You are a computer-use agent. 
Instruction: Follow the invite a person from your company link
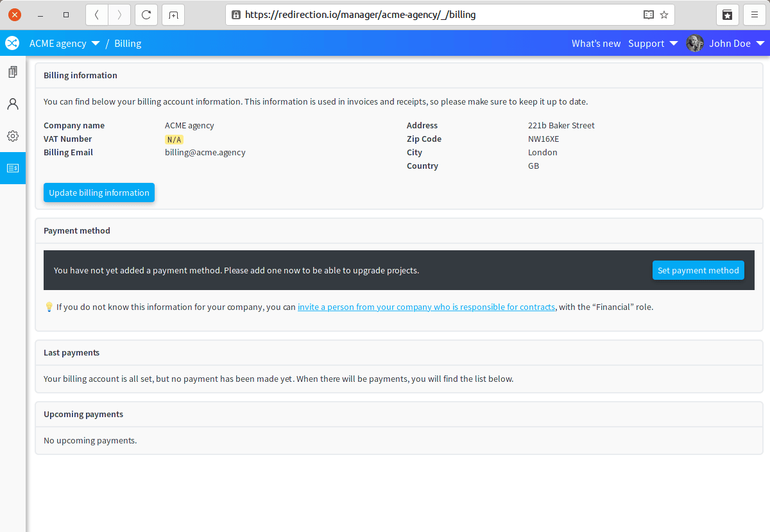tap(426, 307)
